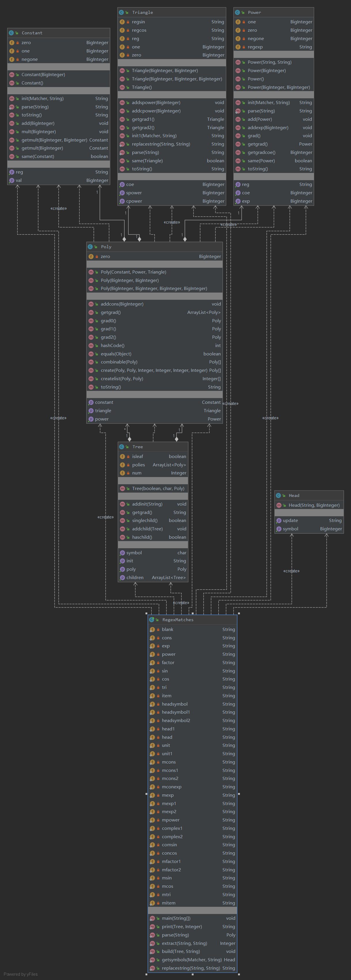This screenshot has height=980, width=351.
Task: Click the method icon beside main(String[])
Action: tap(152, 918)
